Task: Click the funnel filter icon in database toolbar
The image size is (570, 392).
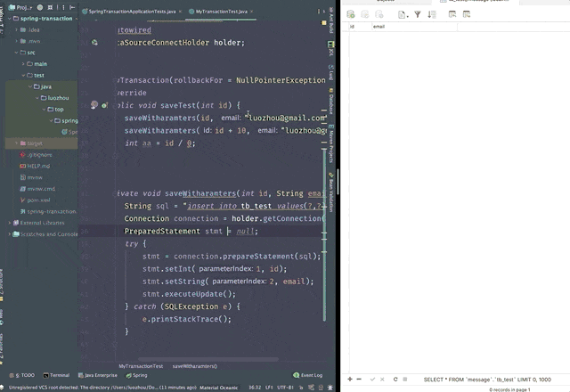Action: 418,14
